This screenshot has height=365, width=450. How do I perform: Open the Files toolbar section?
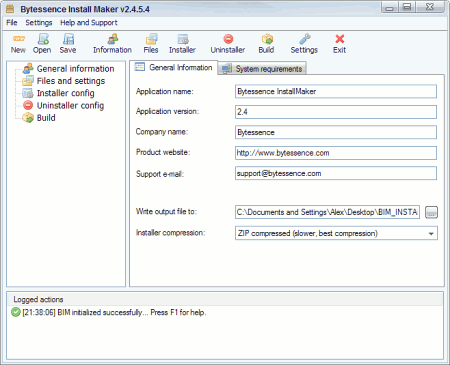coord(151,44)
